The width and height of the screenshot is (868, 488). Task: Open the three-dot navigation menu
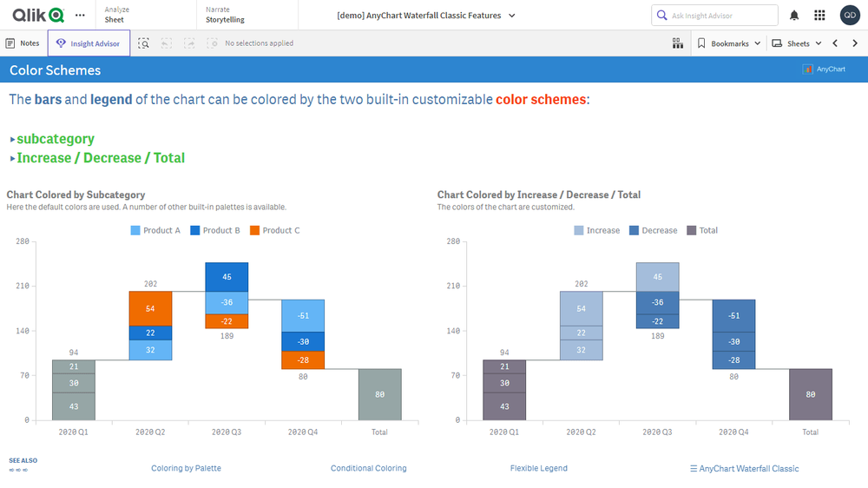(x=81, y=16)
